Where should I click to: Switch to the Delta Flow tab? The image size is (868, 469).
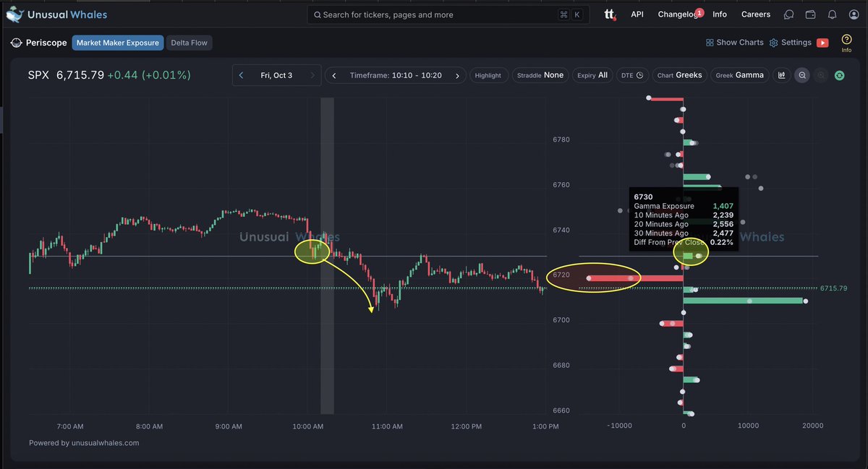(189, 42)
